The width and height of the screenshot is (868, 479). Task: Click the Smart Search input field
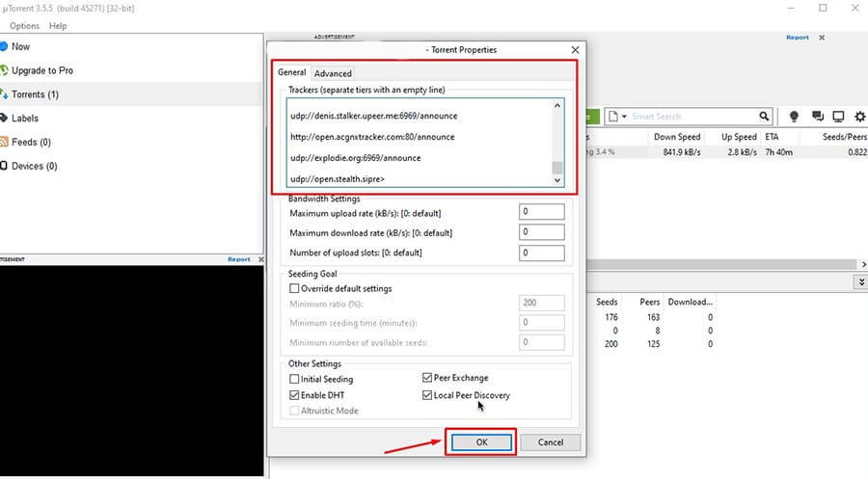pyautogui.click(x=693, y=117)
